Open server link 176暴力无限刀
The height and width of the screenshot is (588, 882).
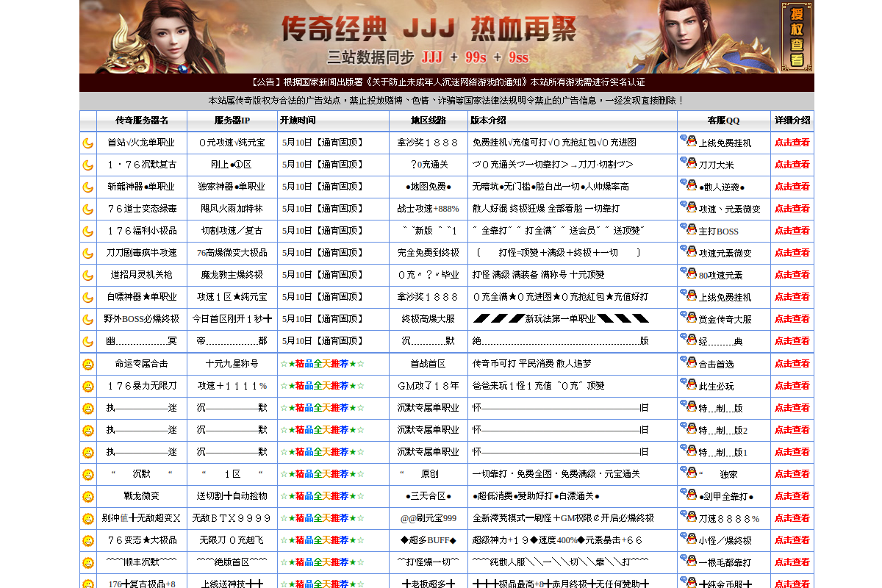pos(141,386)
